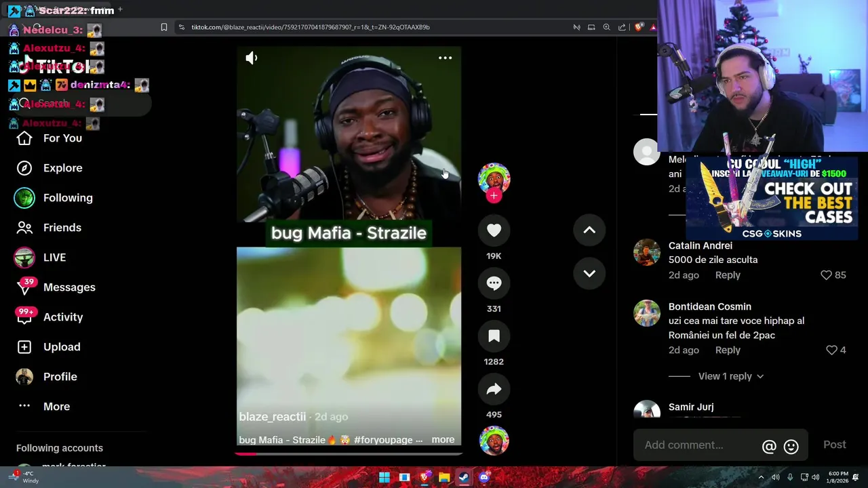The width and height of the screenshot is (868, 488).
Task: Open the video three-dots options menu
Action: click(445, 58)
